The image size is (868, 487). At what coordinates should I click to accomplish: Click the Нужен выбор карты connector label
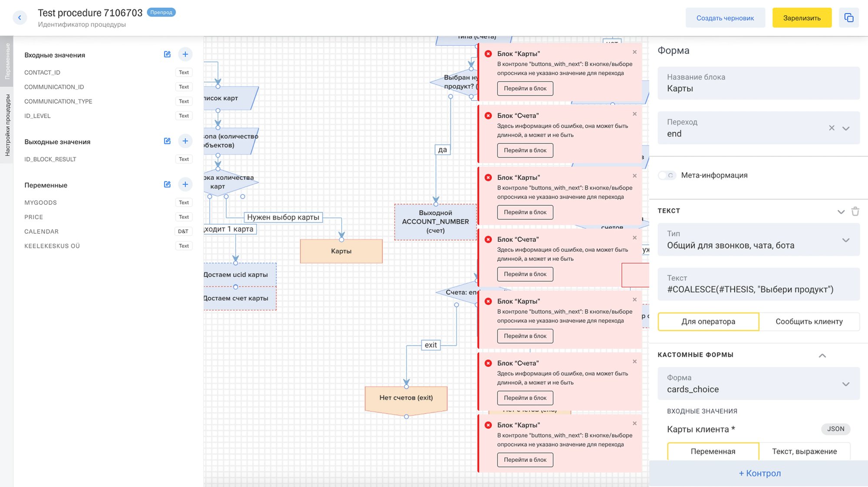tap(283, 217)
